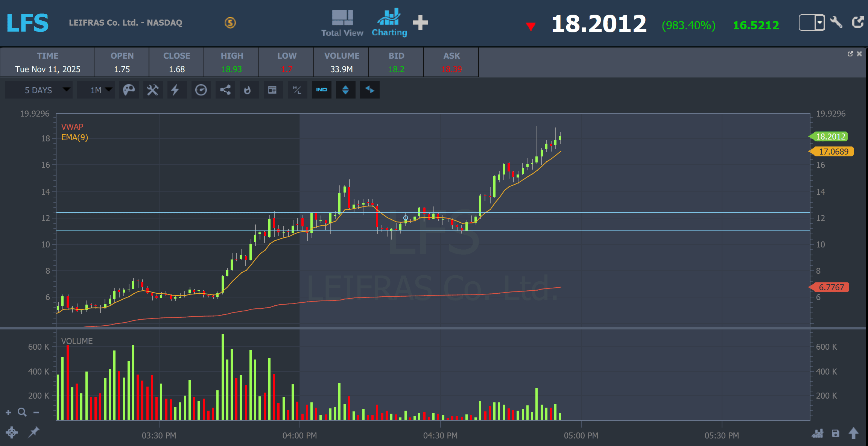Open the 1M interval dropdown
Screen dimensions: 868x446
pyautogui.click(x=96, y=90)
